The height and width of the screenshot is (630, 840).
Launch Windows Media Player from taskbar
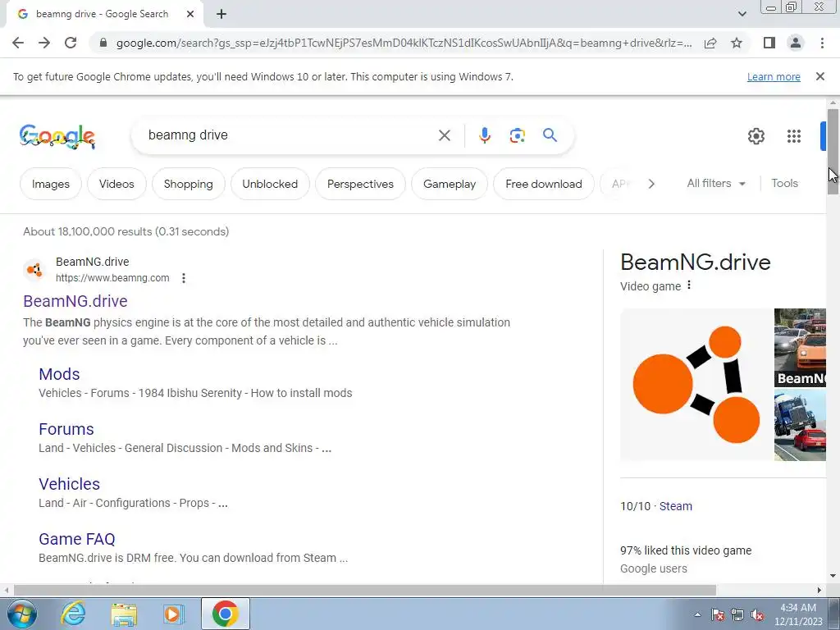tap(173, 614)
